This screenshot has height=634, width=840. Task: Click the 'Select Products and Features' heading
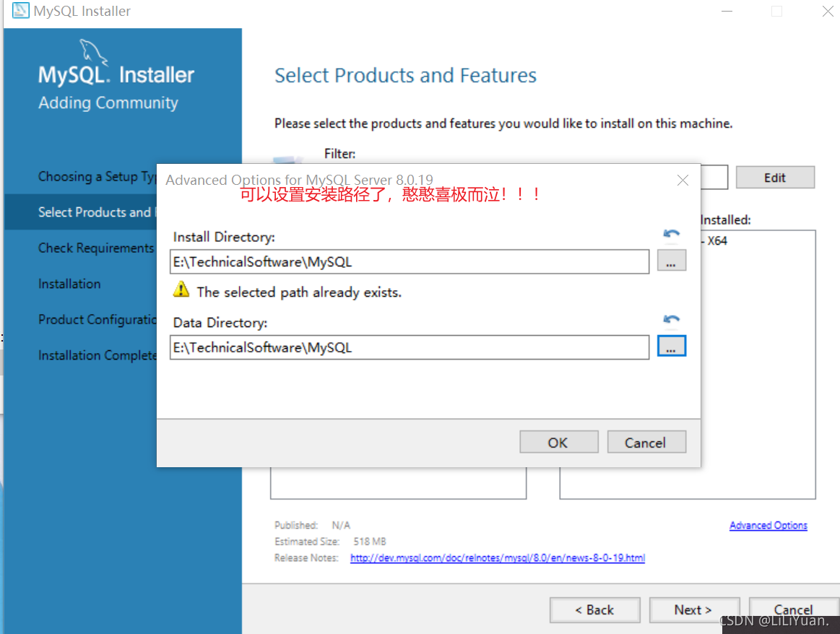point(405,76)
